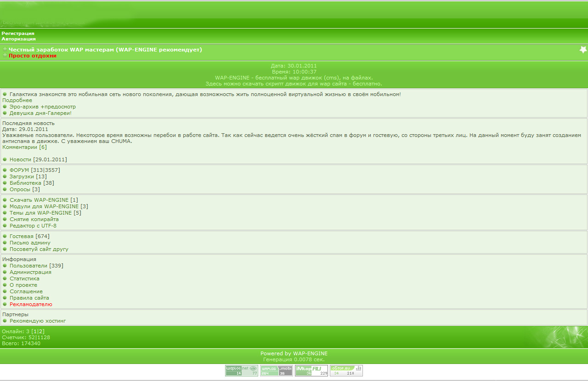This screenshot has width=588, height=381.
Task: Click Скачать WAP-ENGINE [1]
Action: point(44,200)
